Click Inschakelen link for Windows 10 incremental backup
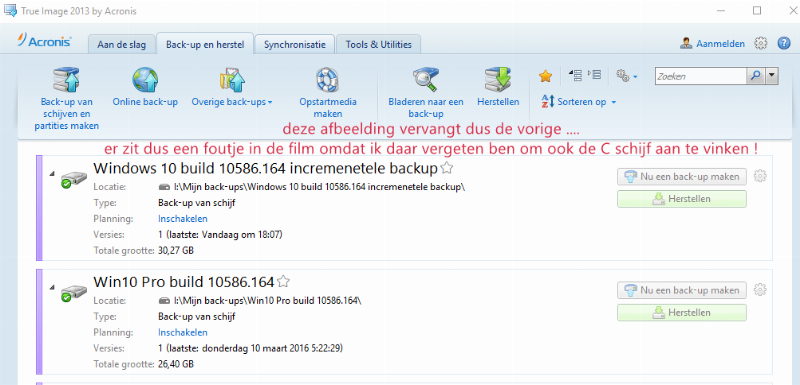The image size is (800, 385). tap(183, 219)
